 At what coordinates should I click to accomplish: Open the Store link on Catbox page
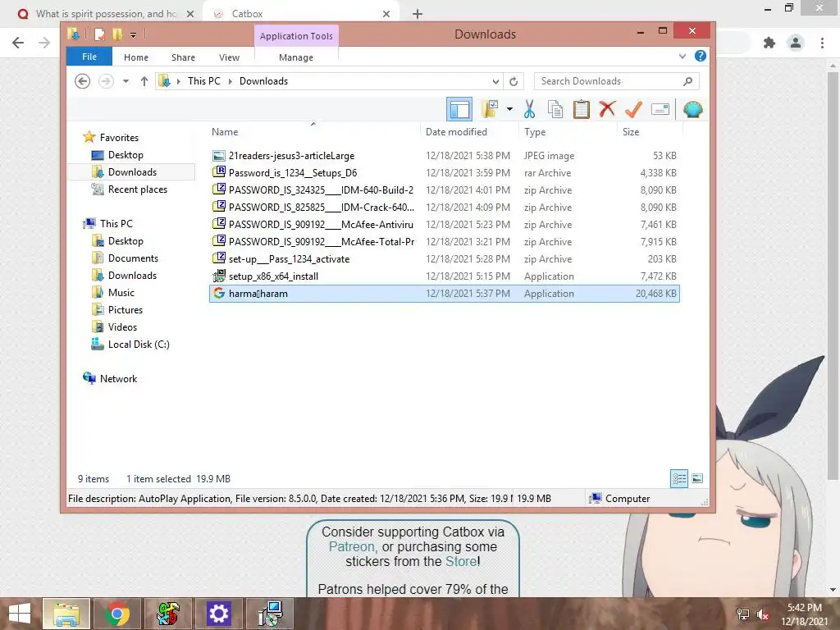pos(461,561)
